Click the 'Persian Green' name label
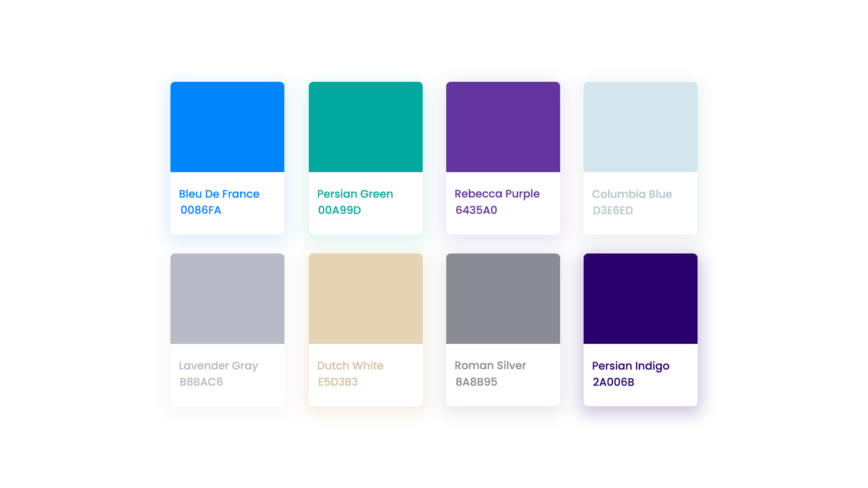This screenshot has height=488, width=868. (x=355, y=194)
